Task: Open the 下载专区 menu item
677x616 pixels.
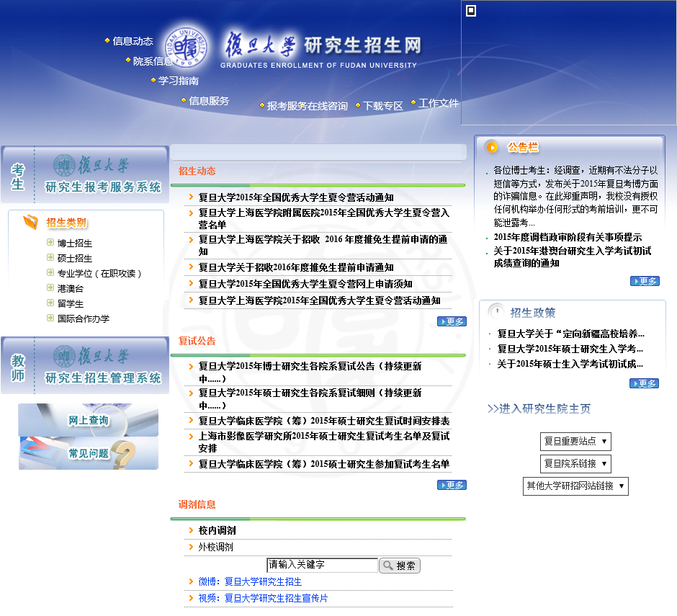Action: 382,106
